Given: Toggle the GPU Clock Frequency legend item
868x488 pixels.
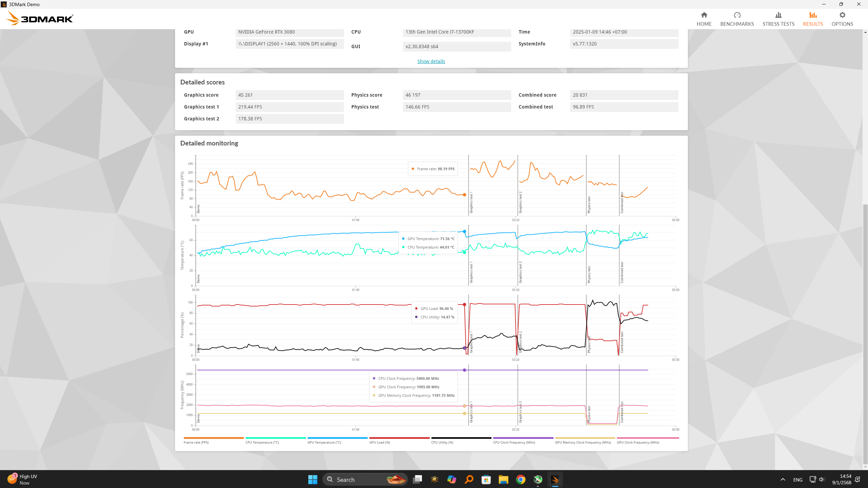Looking at the screenshot, I should pyautogui.click(x=648, y=440).
